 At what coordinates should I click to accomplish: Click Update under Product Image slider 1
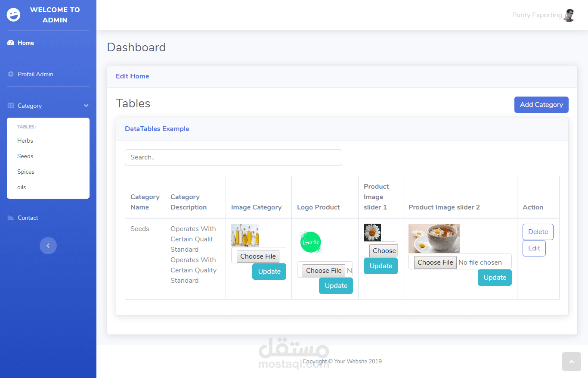click(x=381, y=266)
